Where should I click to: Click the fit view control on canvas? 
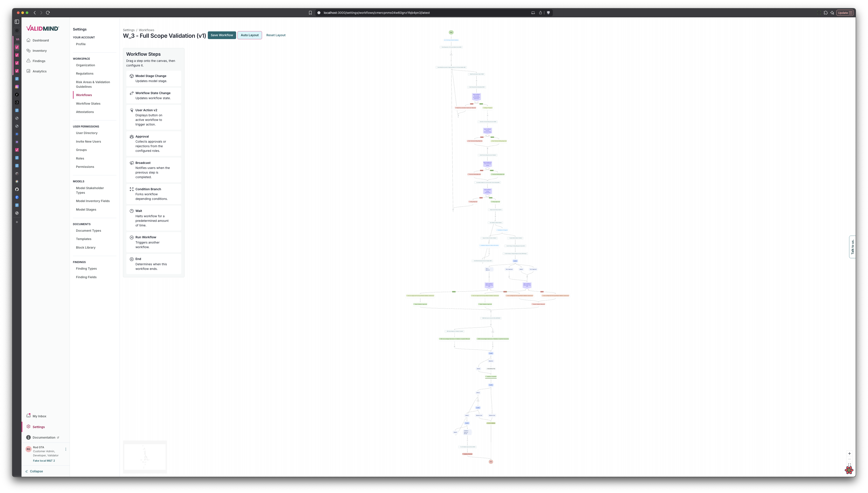point(850,465)
